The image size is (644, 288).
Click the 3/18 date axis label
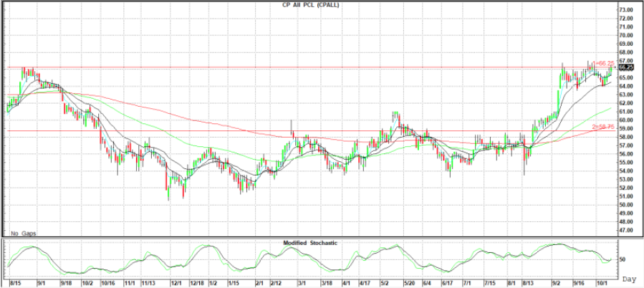click(327, 284)
